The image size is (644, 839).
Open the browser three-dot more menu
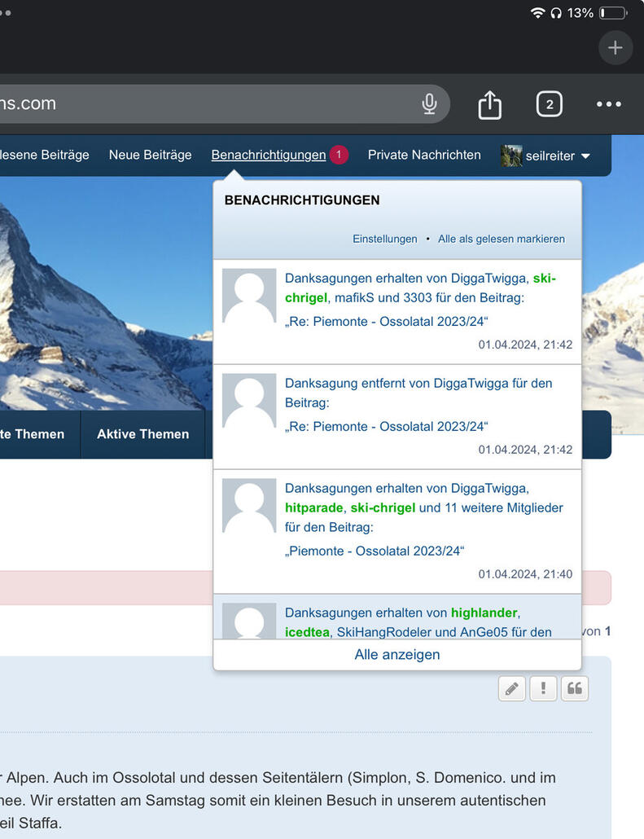click(608, 104)
